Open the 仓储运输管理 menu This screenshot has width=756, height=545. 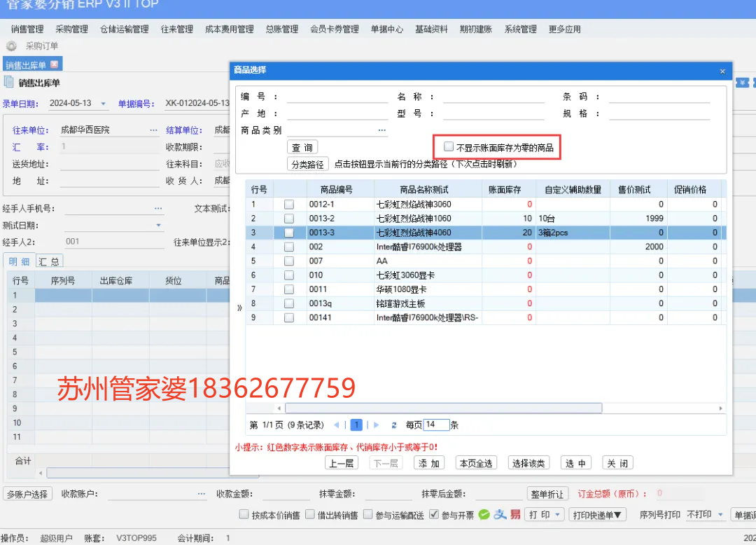(x=124, y=29)
